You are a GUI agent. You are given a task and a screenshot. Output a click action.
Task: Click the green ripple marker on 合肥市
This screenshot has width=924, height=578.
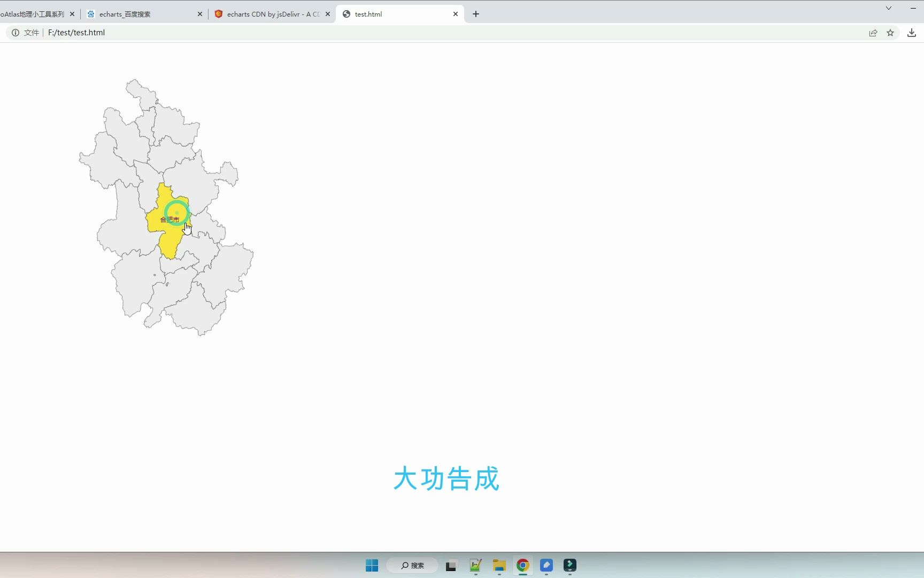[176, 213]
